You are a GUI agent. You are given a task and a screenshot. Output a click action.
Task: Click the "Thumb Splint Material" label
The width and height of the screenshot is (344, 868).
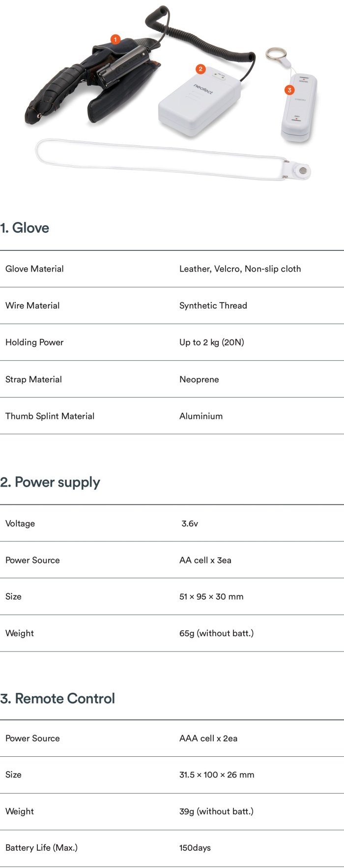tap(50, 416)
